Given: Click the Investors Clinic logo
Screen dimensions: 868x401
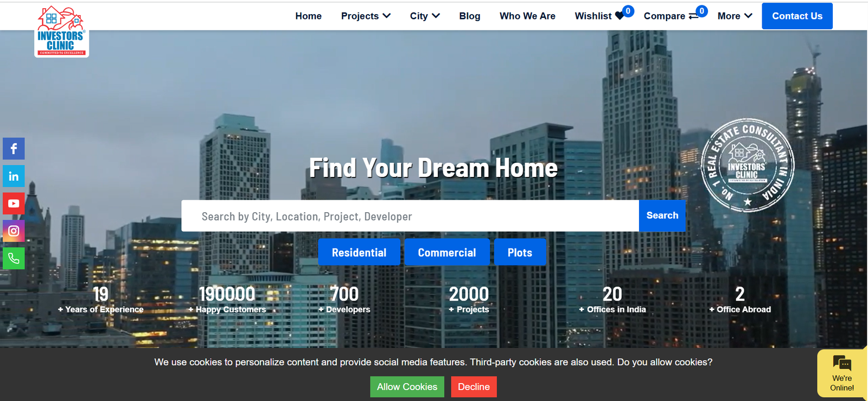Looking at the screenshot, I should (61, 31).
